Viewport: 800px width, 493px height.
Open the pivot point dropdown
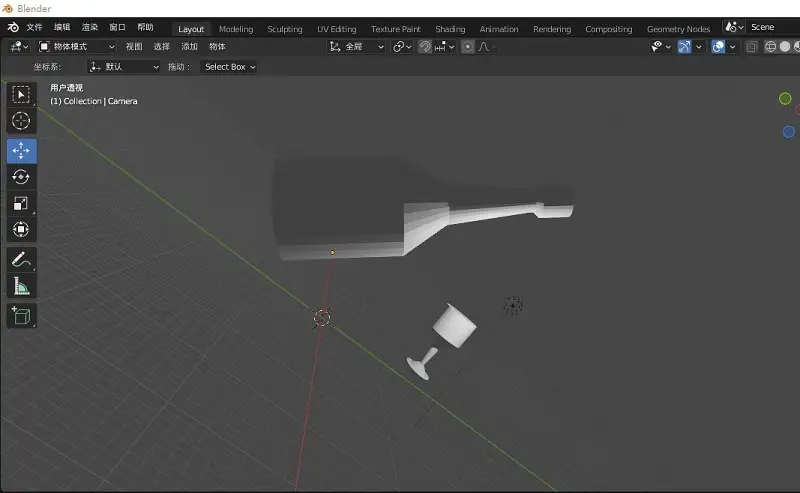(402, 47)
